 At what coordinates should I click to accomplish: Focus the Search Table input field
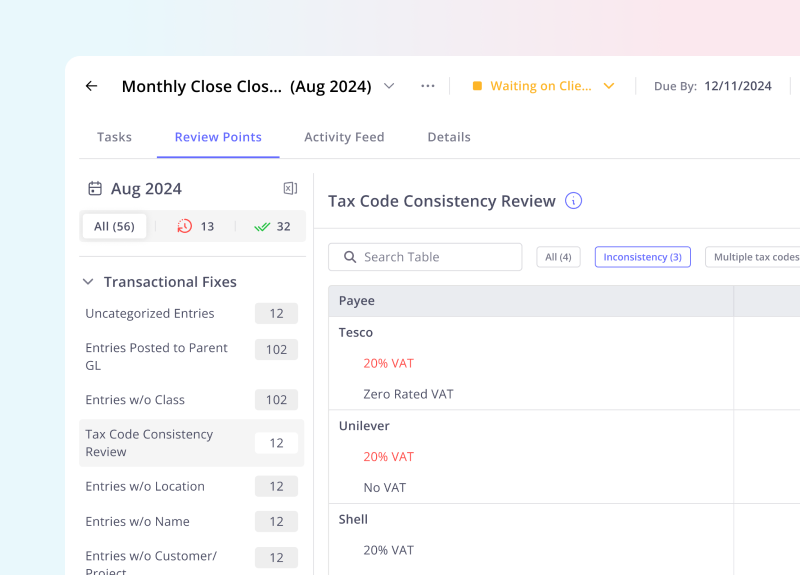click(x=425, y=257)
